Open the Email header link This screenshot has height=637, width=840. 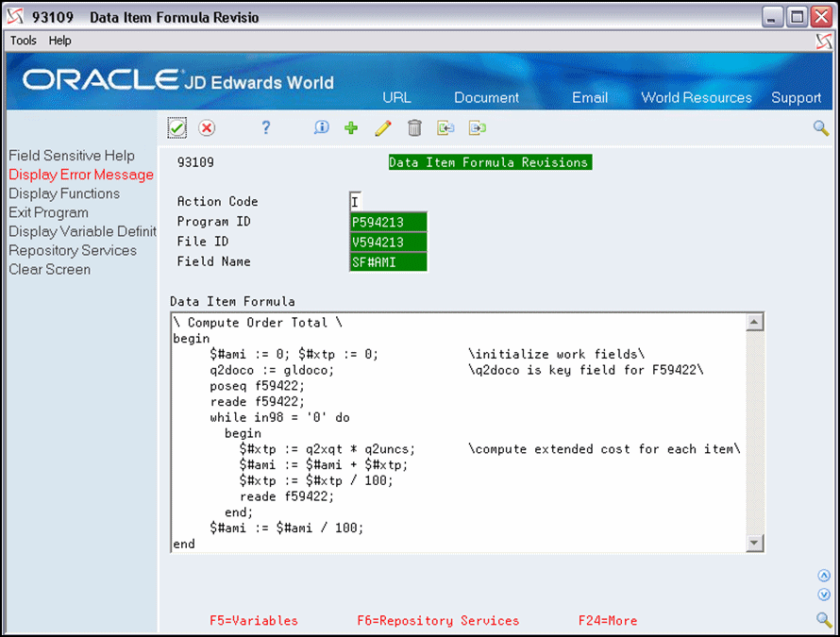(590, 97)
